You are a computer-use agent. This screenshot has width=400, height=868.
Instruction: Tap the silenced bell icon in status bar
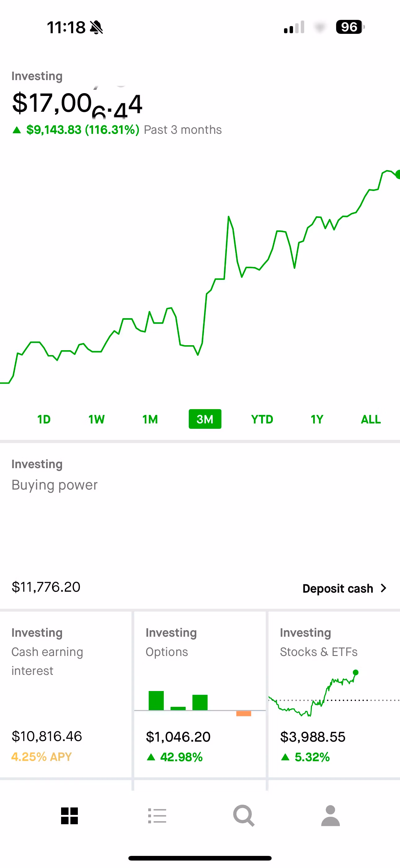point(96,27)
